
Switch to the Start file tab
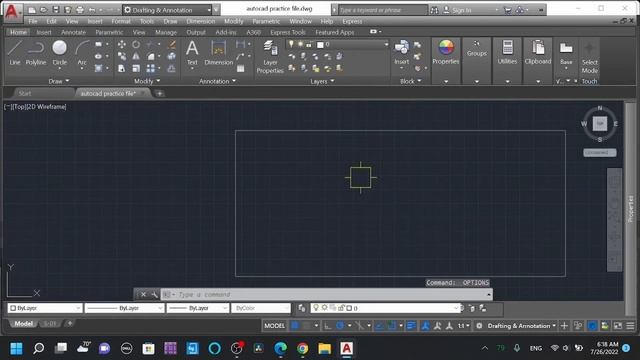[x=24, y=93]
